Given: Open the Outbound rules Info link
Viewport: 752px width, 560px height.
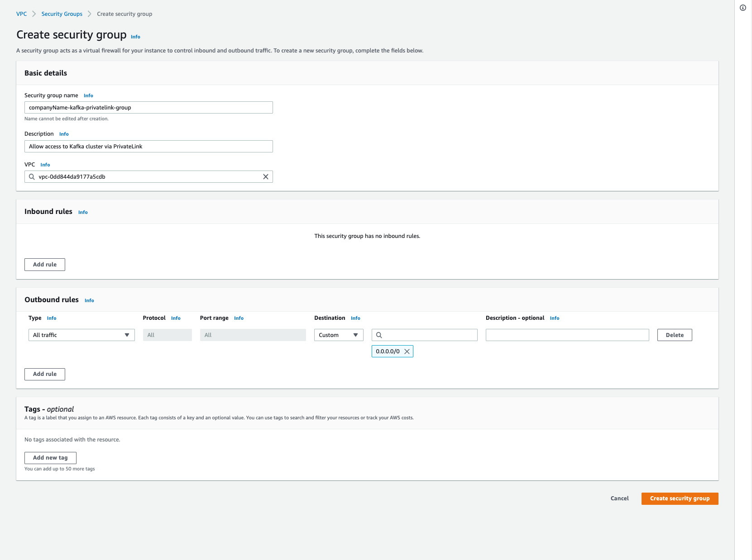Looking at the screenshot, I should click(89, 300).
